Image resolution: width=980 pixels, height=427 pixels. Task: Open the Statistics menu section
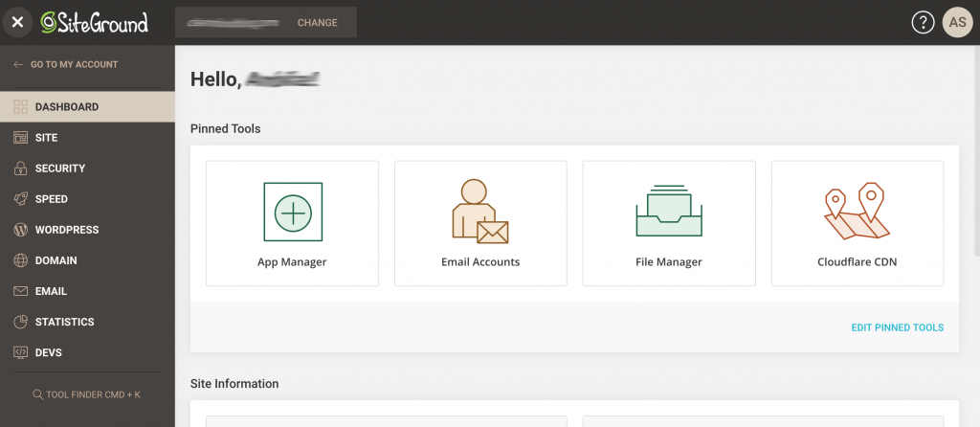pos(87,322)
